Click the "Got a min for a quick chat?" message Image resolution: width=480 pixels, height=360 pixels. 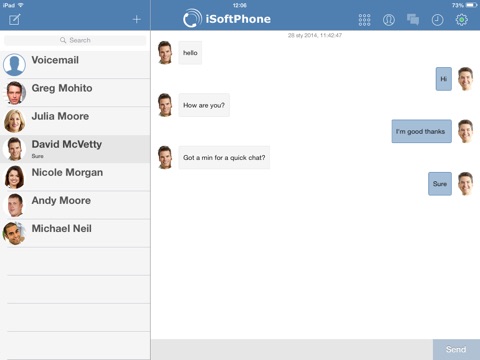pos(224,158)
